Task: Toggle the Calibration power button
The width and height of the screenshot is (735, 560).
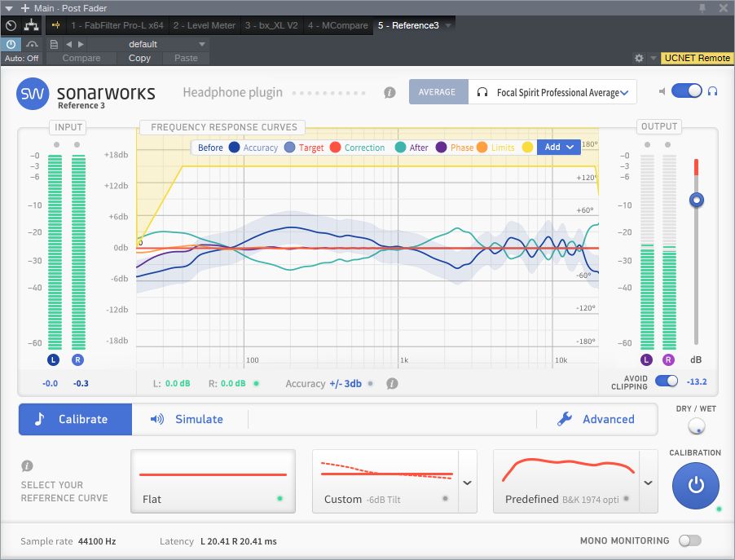Action: pos(696,486)
